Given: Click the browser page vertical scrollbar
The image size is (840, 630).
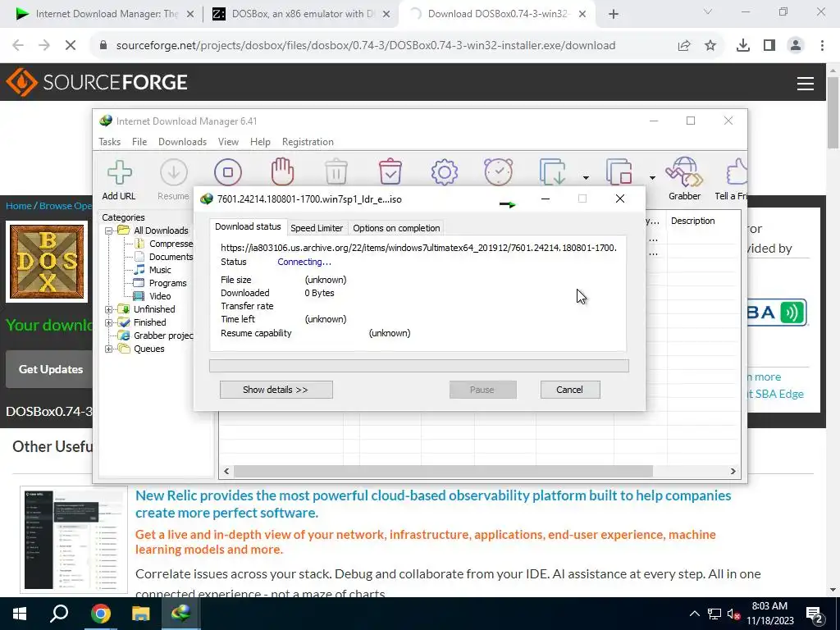Looking at the screenshot, I should click(833, 112).
